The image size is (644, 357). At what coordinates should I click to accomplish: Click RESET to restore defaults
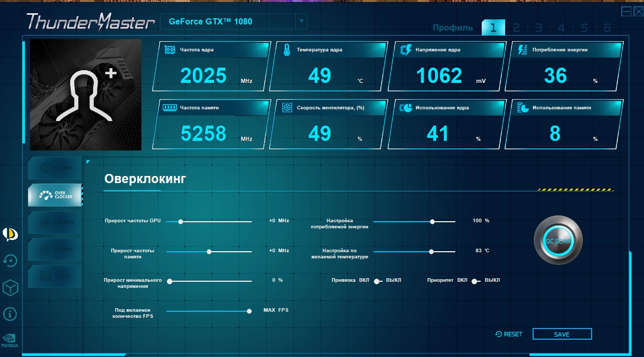click(x=509, y=334)
